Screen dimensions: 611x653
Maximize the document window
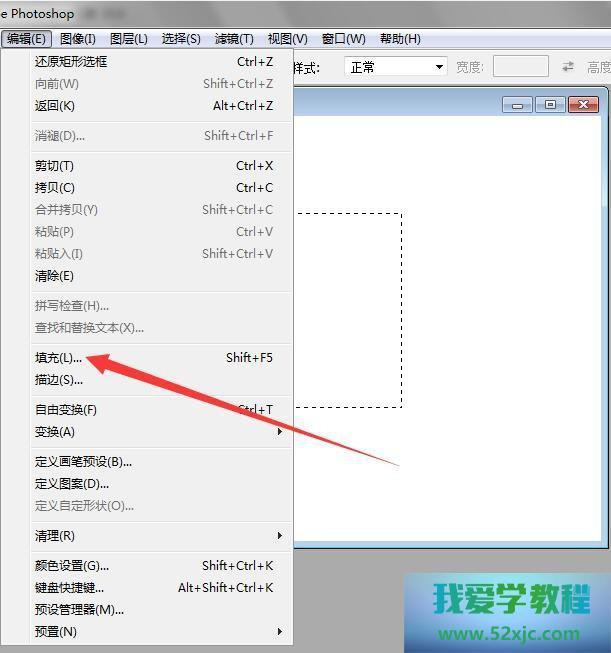click(549, 105)
